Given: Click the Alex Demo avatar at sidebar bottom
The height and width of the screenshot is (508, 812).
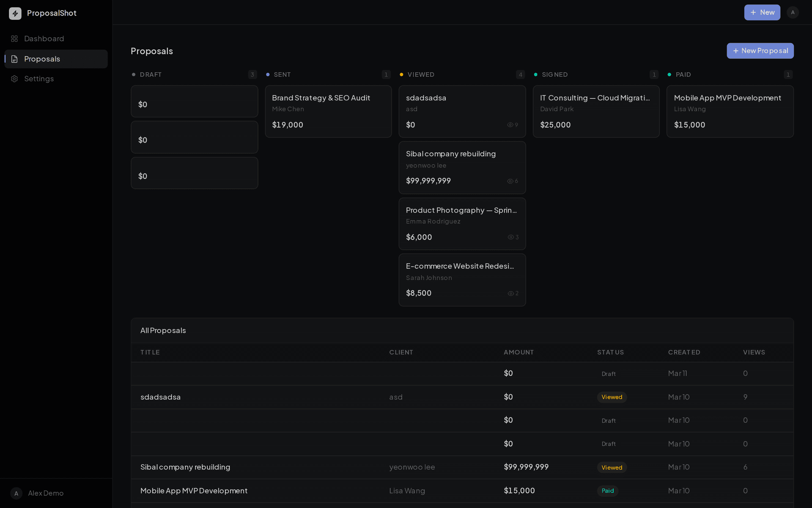Looking at the screenshot, I should click(16, 493).
